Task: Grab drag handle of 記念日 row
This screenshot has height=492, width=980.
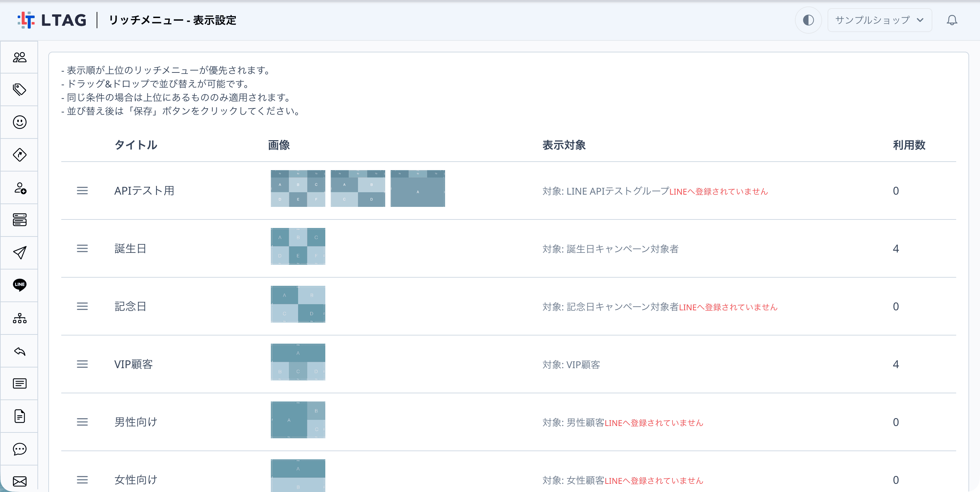Action: 82,306
